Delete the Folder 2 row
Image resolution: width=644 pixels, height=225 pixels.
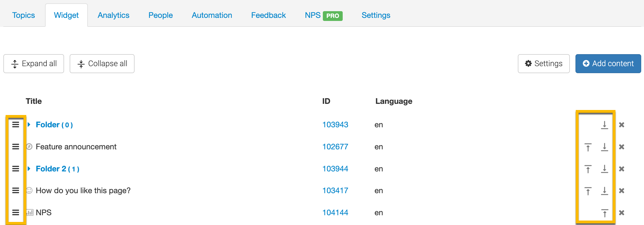tap(622, 169)
